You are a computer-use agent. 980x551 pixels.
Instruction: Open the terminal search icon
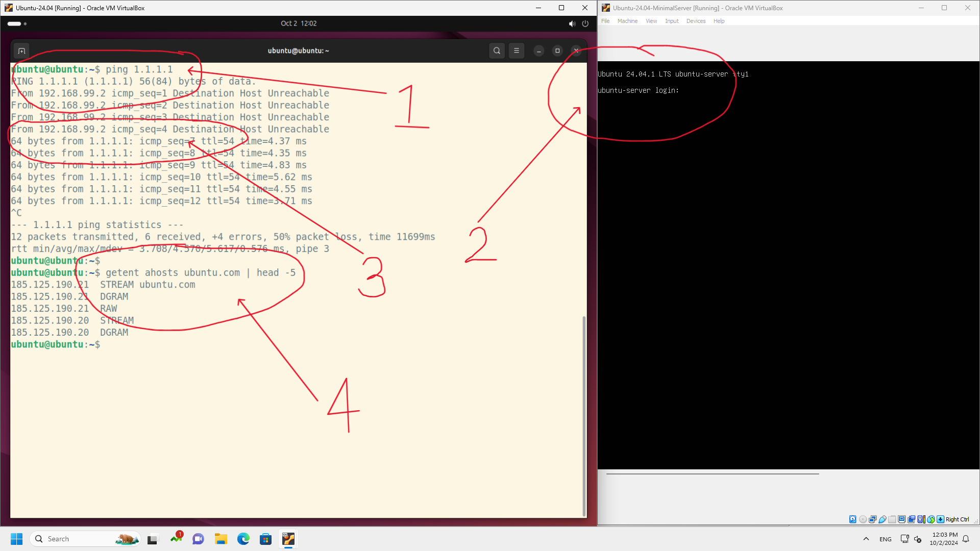(x=497, y=51)
